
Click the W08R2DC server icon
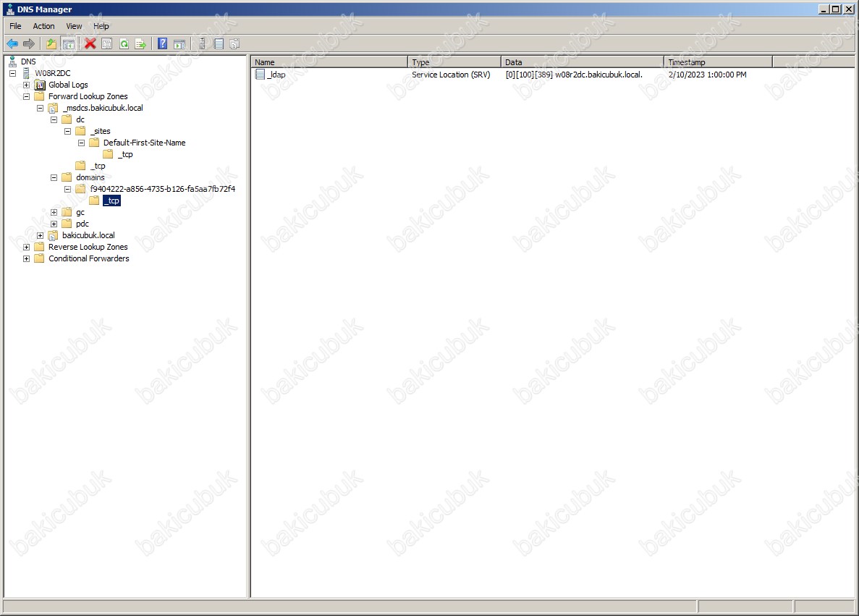click(26, 73)
